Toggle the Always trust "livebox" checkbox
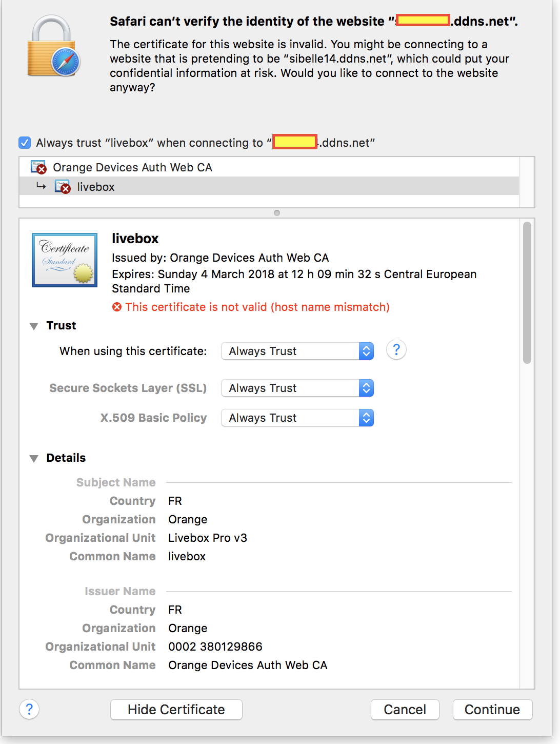The width and height of the screenshot is (560, 744). [25, 143]
